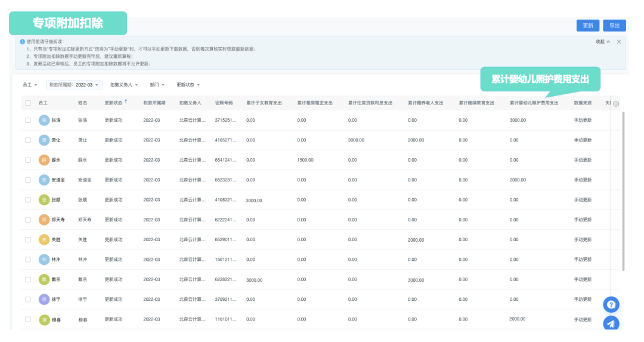
Task: Click the 徐宁 avatar icon
Action: point(44,300)
